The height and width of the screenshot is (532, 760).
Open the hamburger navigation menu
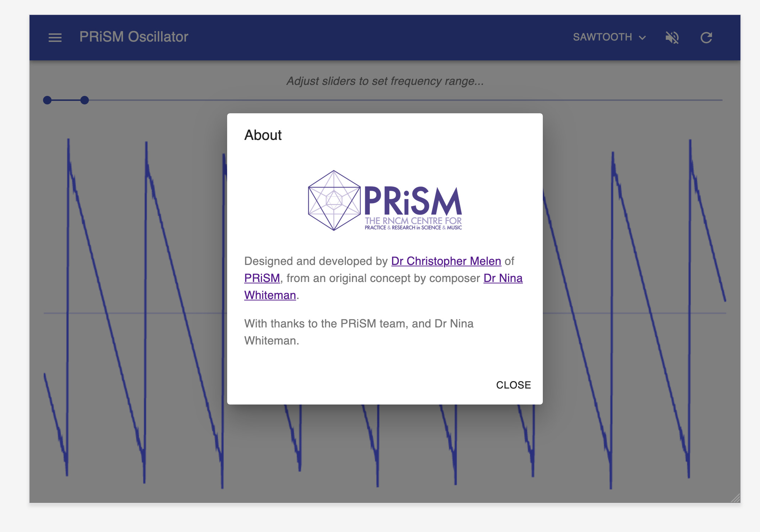click(x=55, y=37)
